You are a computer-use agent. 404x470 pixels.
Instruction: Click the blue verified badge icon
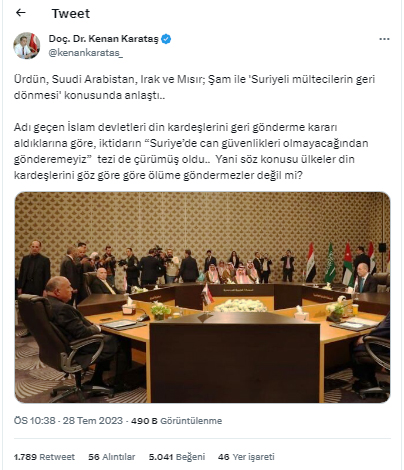tap(166, 39)
